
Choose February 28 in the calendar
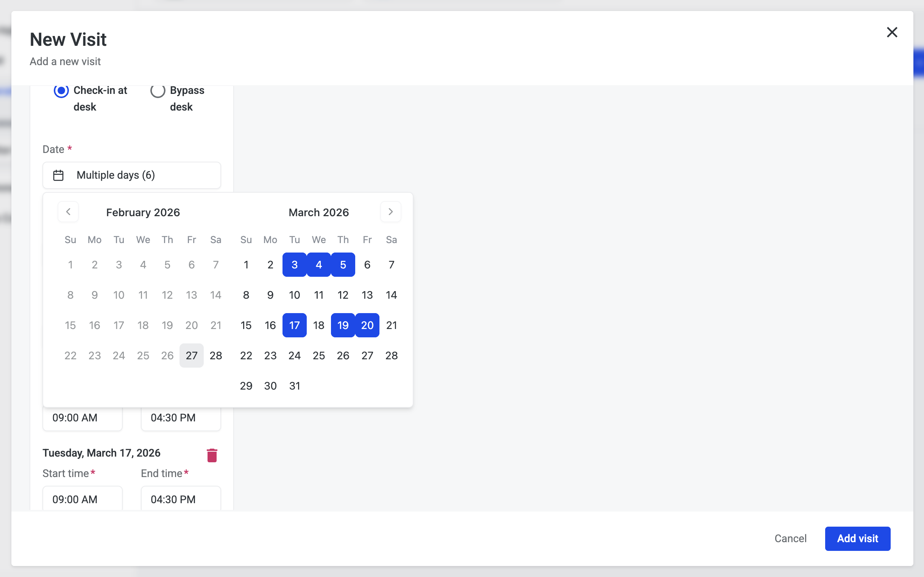pyautogui.click(x=215, y=356)
